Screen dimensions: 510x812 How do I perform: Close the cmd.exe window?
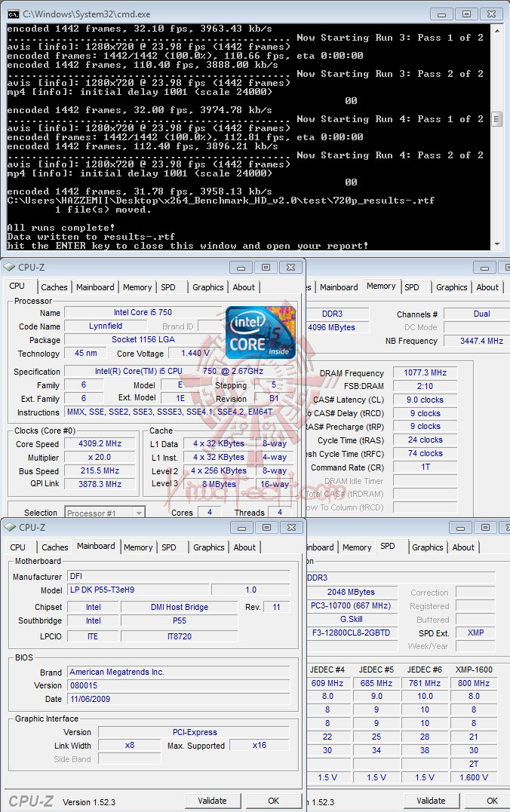pos(491,14)
